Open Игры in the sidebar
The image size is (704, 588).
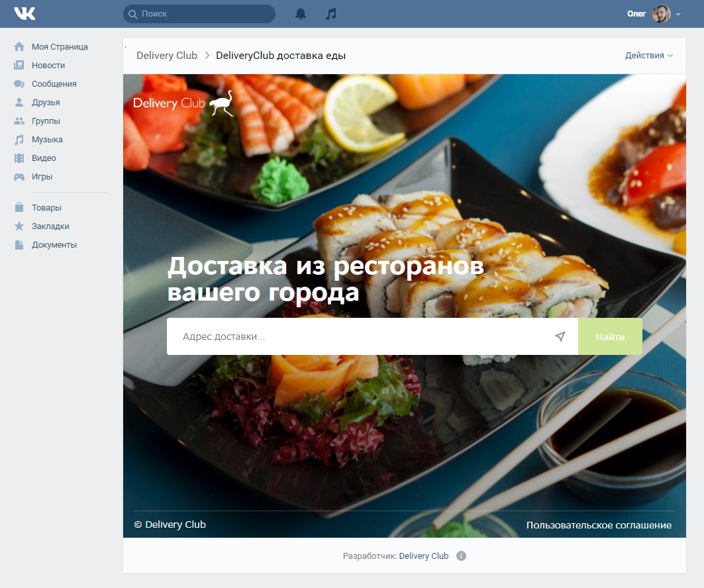tap(42, 176)
